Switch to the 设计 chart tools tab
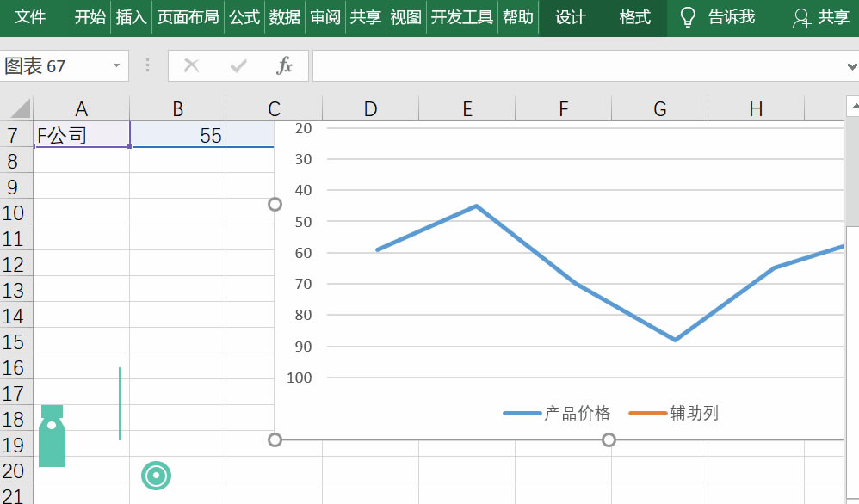This screenshot has width=859, height=504. pyautogui.click(x=570, y=16)
